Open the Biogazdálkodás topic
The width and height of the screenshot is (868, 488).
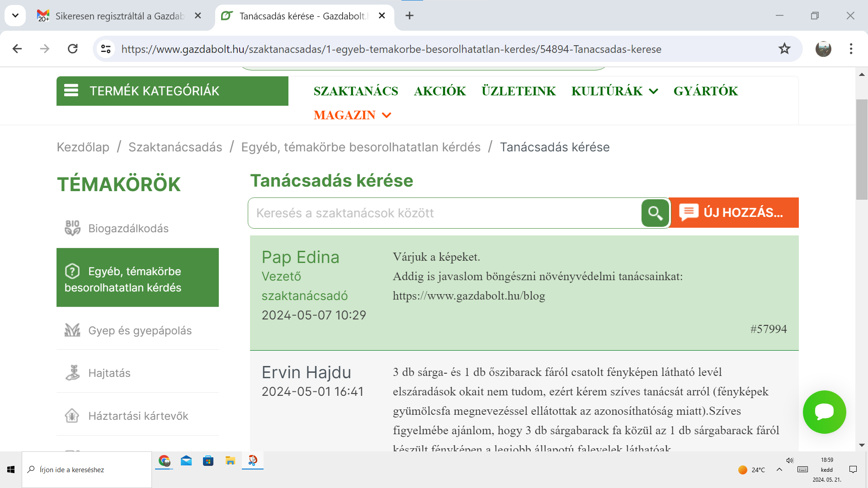pos(128,229)
